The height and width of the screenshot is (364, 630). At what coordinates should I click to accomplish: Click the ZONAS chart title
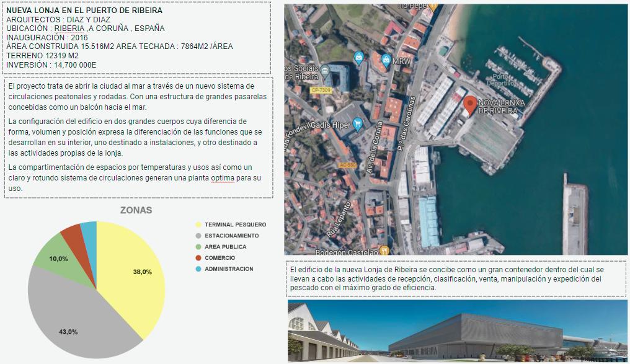click(x=136, y=210)
